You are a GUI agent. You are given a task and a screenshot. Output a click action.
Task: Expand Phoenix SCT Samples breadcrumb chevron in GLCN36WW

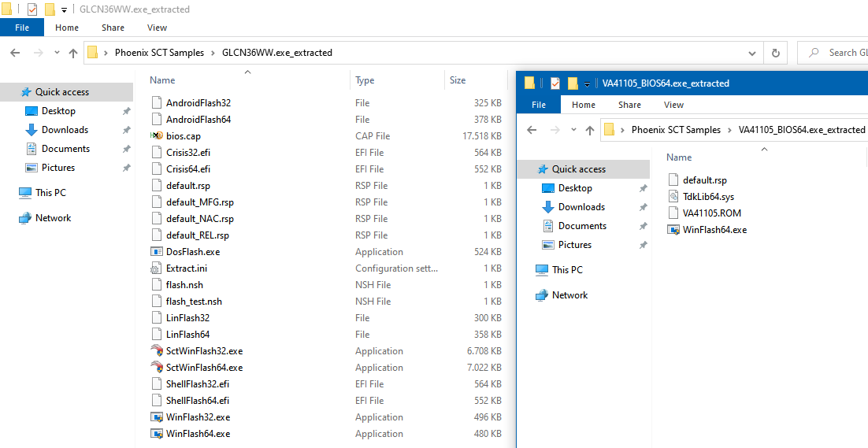pos(213,53)
